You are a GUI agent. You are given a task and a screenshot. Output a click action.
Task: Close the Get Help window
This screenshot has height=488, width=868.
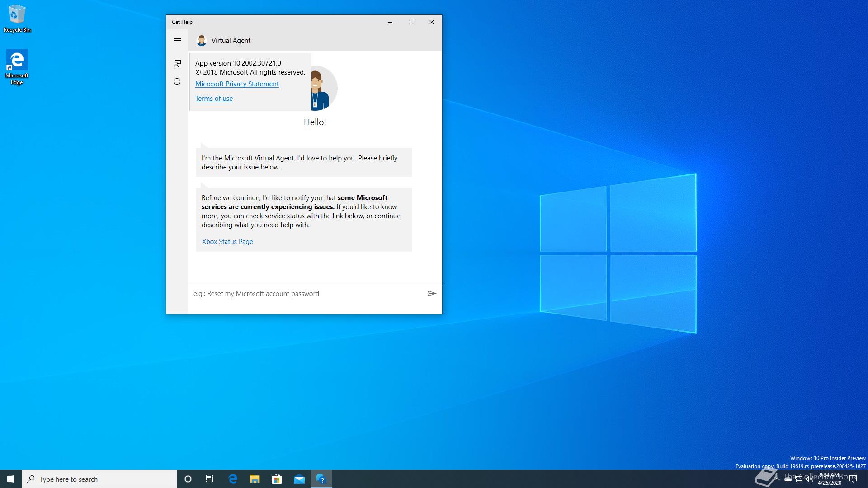coord(432,22)
